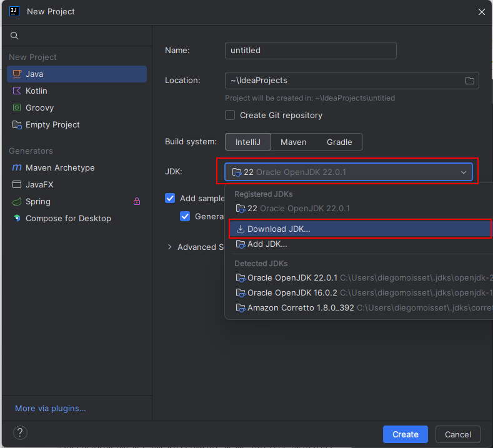
Task: Enable Create Git repository checkbox
Action: 230,115
